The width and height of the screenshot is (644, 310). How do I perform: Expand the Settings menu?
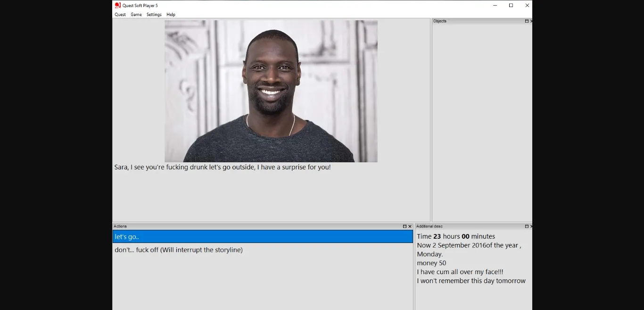click(154, 15)
